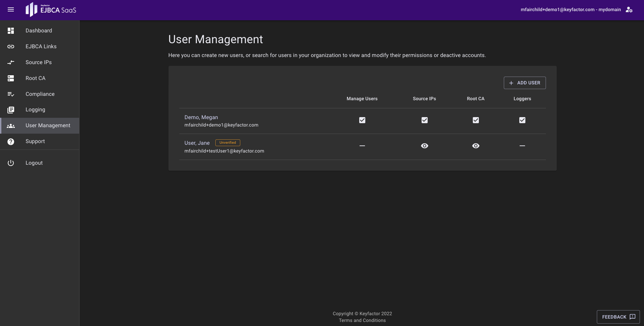
Task: Open the Logging menu item
Action: coord(35,110)
